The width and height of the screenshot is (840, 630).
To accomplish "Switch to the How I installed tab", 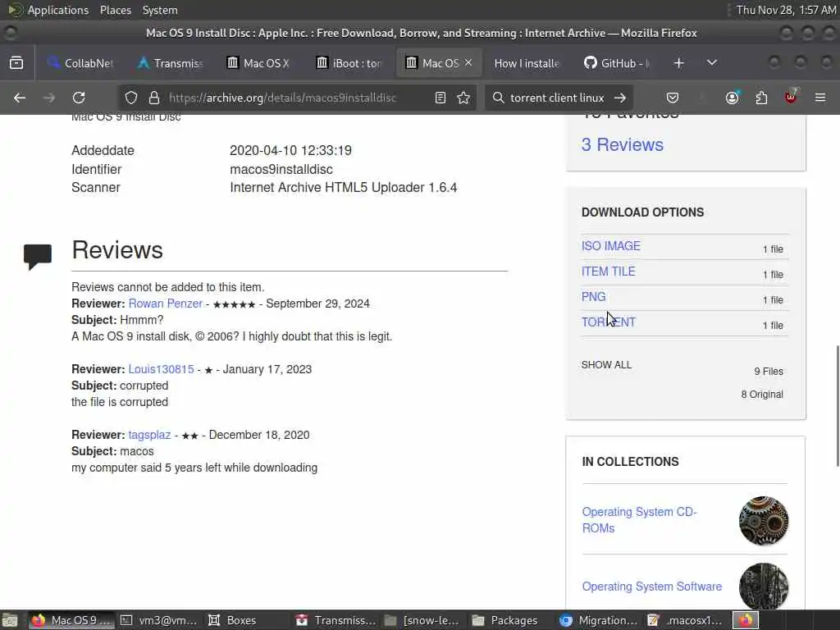I will (527, 62).
